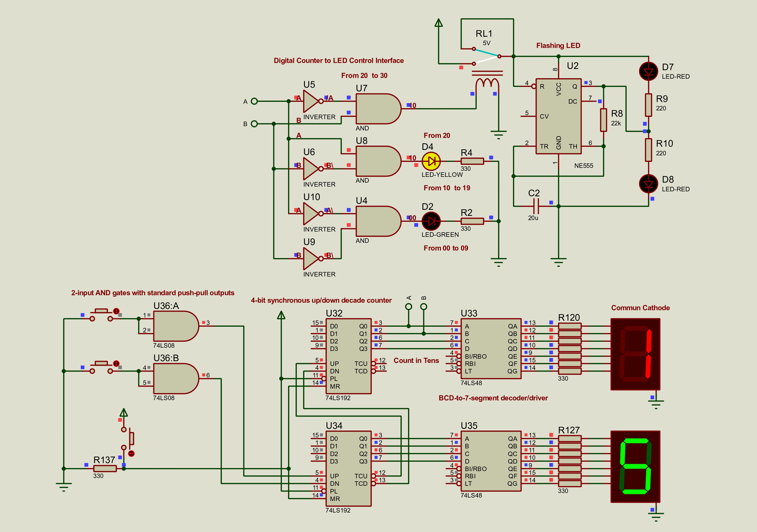The height and width of the screenshot is (532, 757).
Task: Click the U7 AND gate body
Action: point(378,109)
